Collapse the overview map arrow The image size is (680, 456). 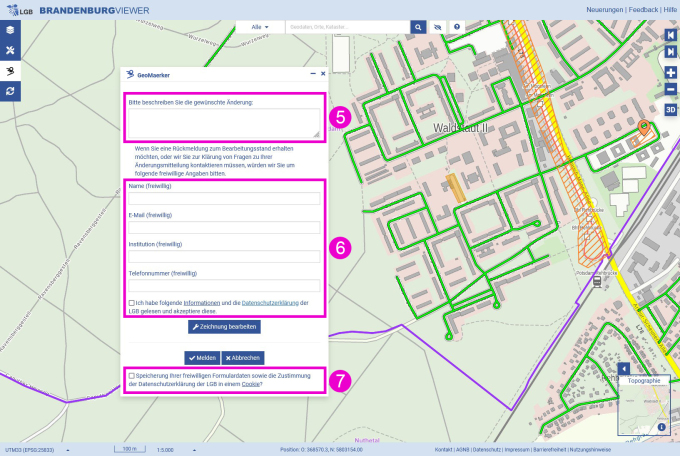pos(624,369)
